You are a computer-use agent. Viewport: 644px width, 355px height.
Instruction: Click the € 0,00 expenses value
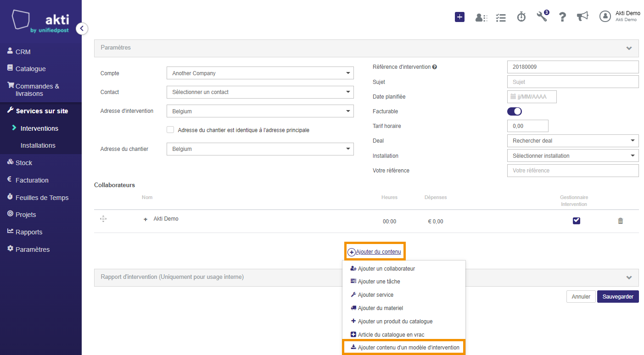(x=436, y=222)
